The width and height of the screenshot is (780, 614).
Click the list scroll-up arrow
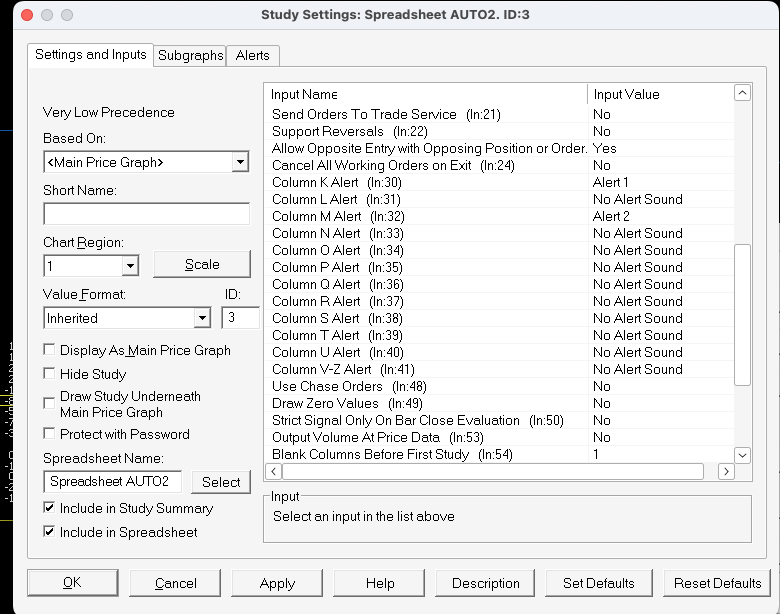[x=741, y=93]
